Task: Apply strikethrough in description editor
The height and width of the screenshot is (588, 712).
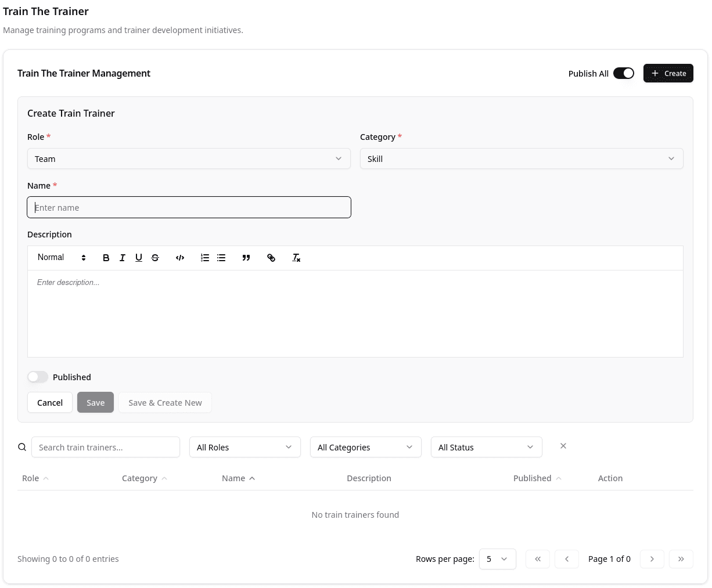Action: tap(155, 258)
